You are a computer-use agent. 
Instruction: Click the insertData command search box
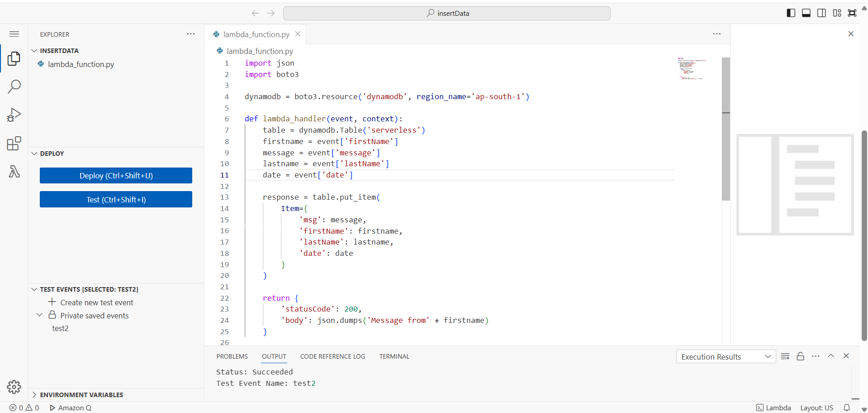point(446,13)
